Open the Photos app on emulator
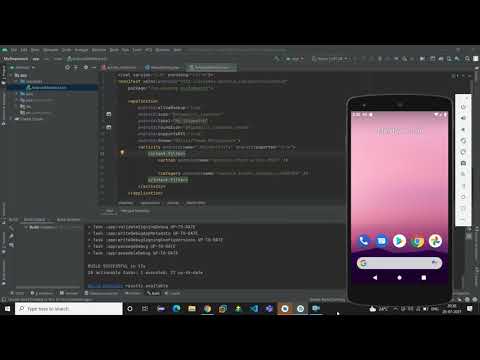The width and height of the screenshot is (480, 360). click(435, 241)
